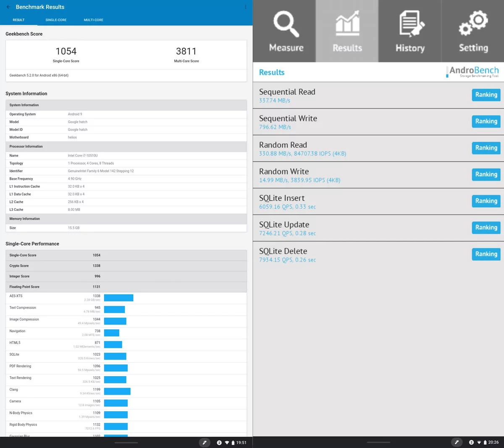
Task: Select the 3811 Multi-Core Score value
Action: point(186,51)
